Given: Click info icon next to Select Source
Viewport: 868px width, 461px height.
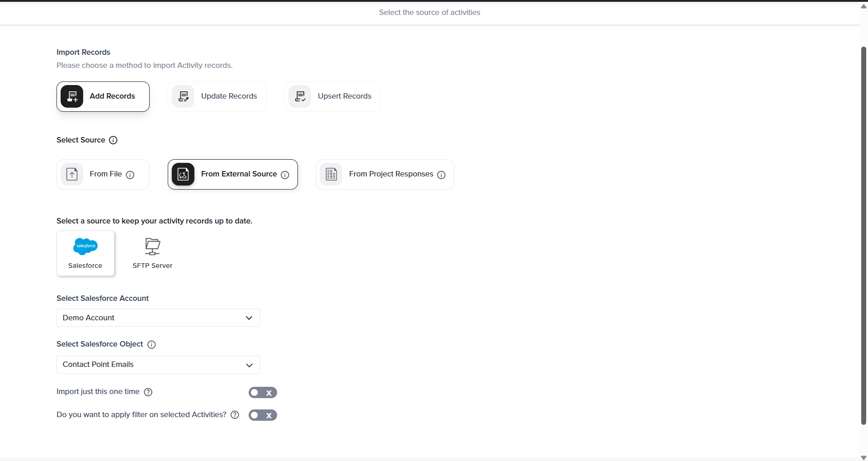Looking at the screenshot, I should tap(113, 140).
